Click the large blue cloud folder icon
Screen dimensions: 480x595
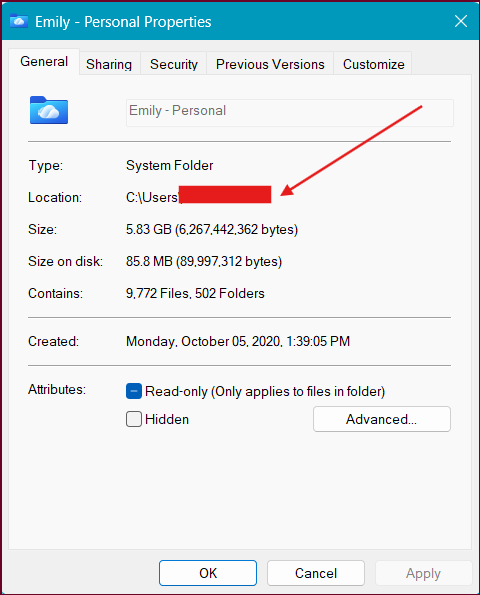(x=49, y=110)
